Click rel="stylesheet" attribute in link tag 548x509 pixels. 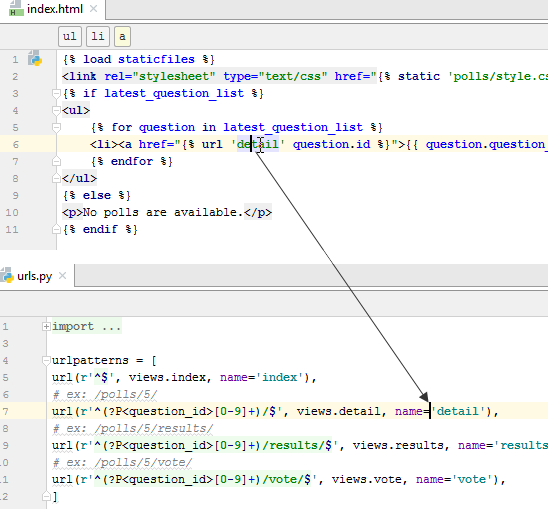pos(160,77)
